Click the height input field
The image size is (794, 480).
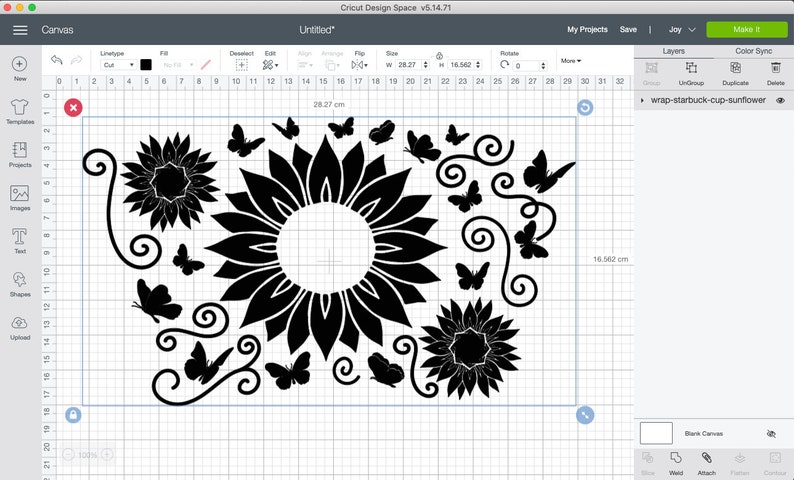461,65
